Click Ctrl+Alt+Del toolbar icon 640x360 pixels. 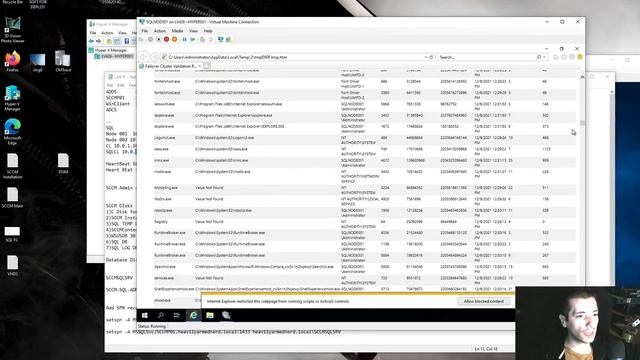[x=141, y=40]
